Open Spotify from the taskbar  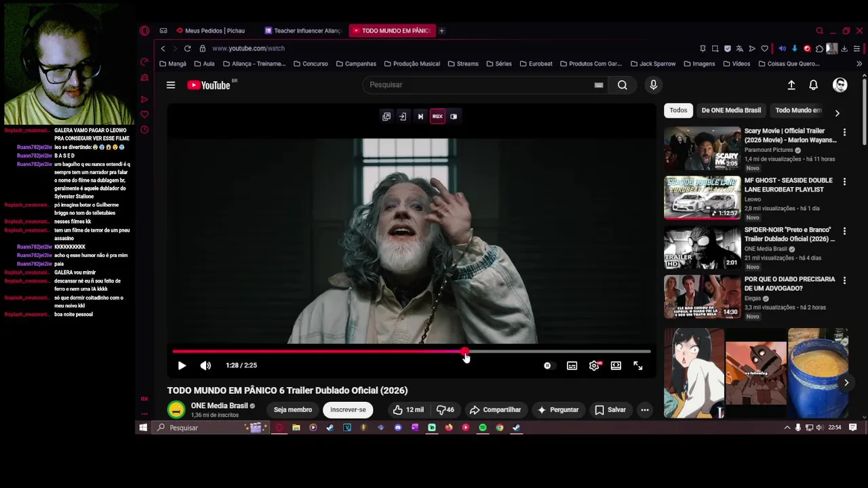[x=483, y=428]
